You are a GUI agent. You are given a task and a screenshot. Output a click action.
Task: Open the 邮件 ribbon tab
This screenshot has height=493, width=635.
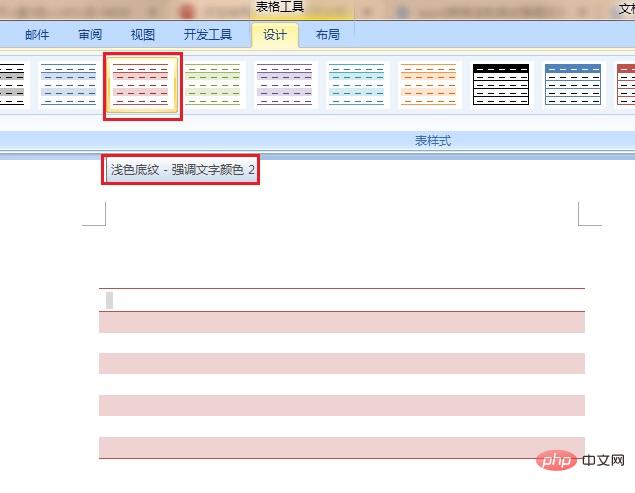pyautogui.click(x=37, y=34)
